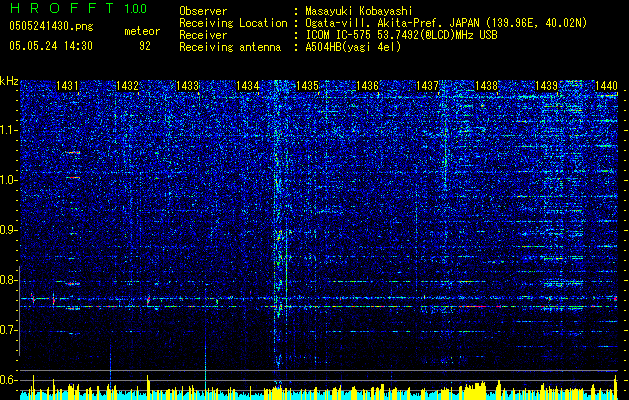Select antenna value A504HB(yagi 4el)

353,47
